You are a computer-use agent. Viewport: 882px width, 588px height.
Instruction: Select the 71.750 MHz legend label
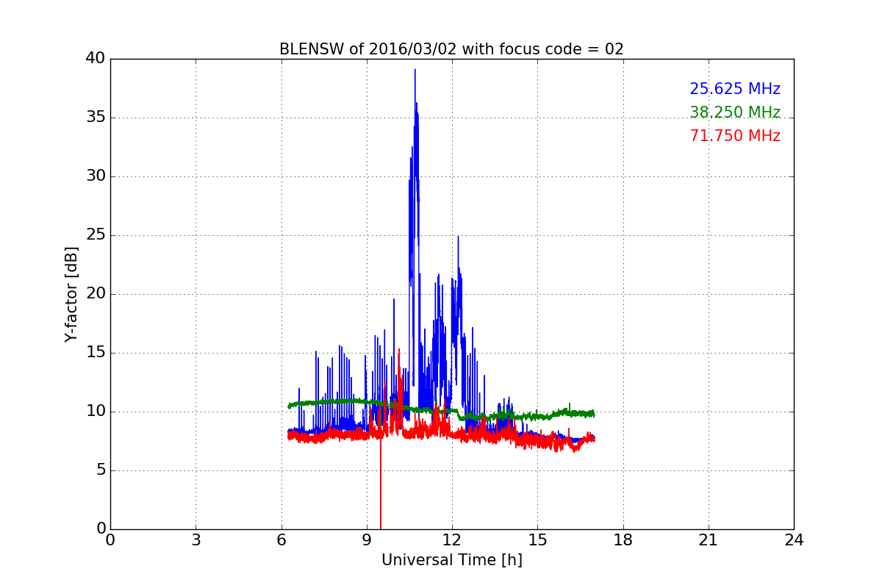click(735, 136)
